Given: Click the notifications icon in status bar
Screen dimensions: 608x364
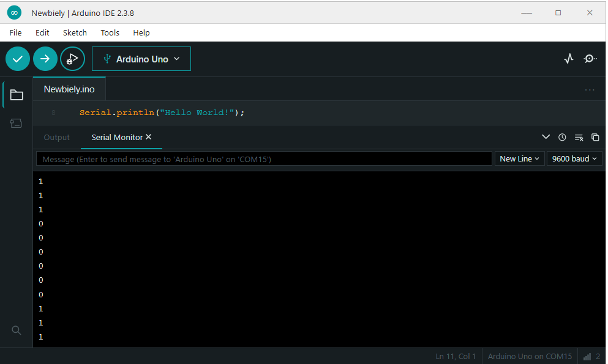Looking at the screenshot, I should pos(592,356).
